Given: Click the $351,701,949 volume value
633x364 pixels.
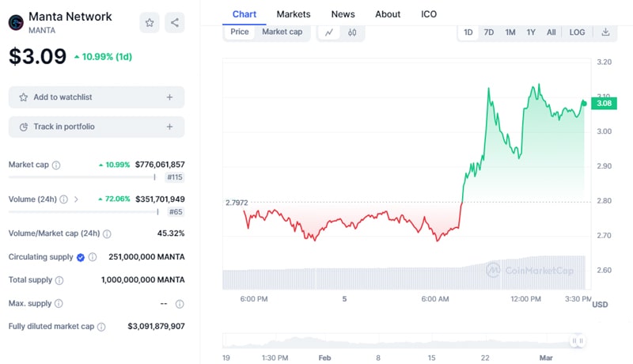Looking at the screenshot, I should point(160,199).
